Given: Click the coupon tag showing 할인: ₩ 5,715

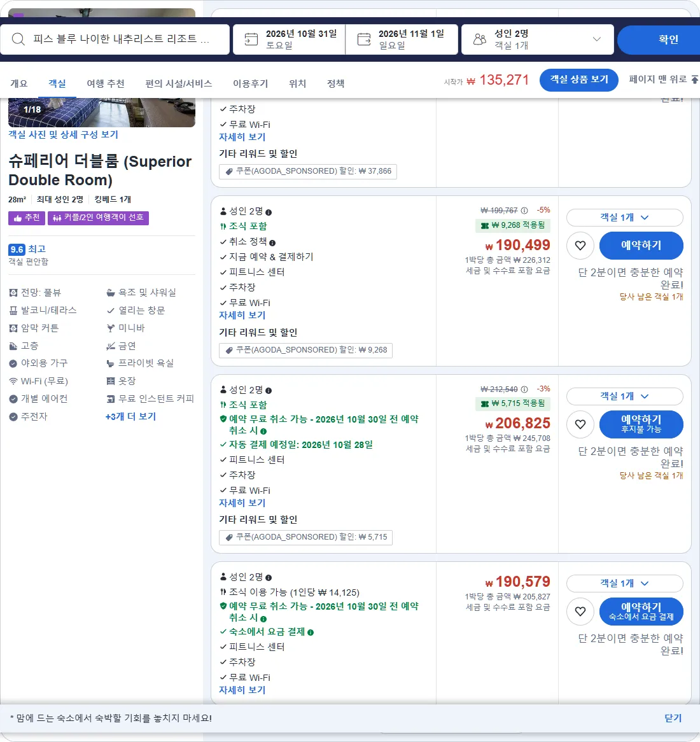Looking at the screenshot, I should (305, 538).
